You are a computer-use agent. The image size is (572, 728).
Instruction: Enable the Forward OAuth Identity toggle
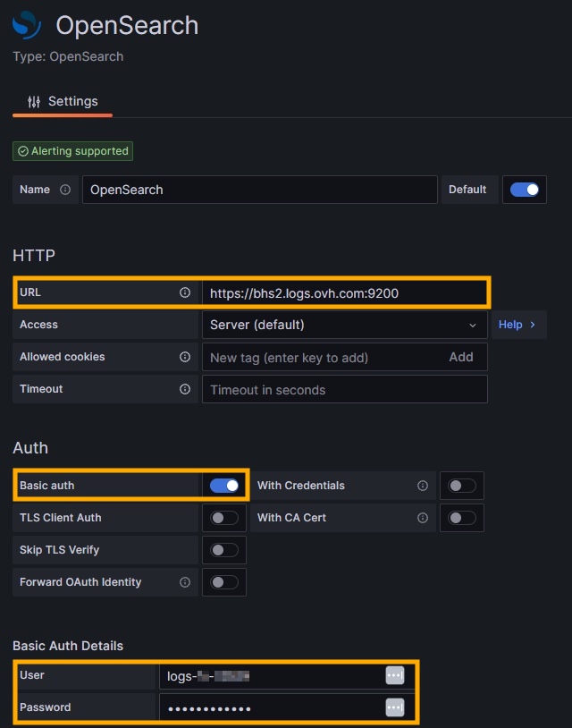[x=224, y=582]
